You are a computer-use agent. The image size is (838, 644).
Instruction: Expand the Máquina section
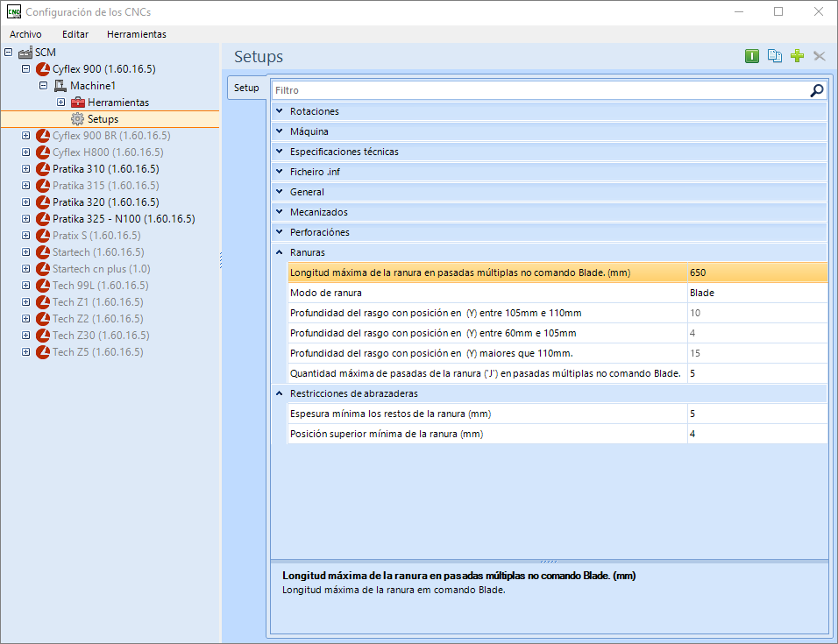279,131
